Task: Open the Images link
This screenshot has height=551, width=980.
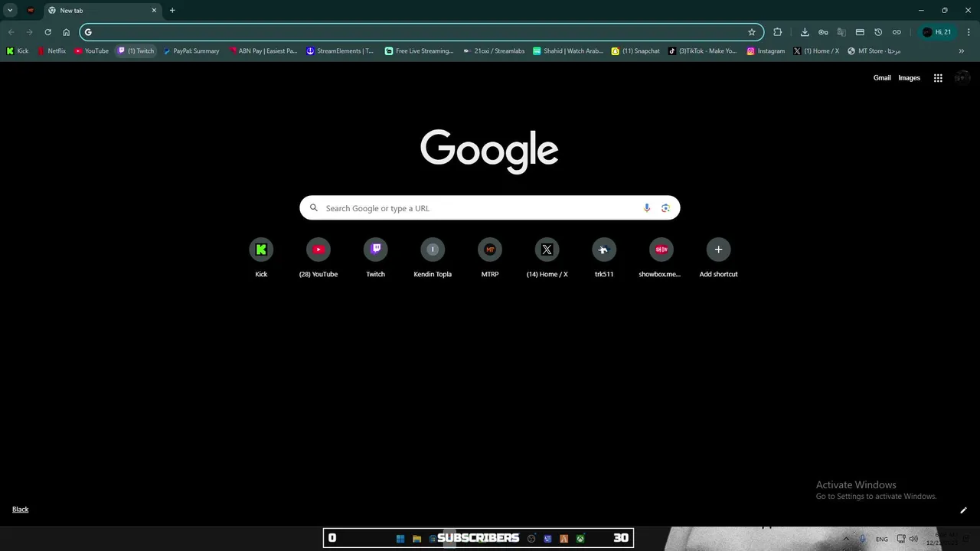Action: (909, 77)
